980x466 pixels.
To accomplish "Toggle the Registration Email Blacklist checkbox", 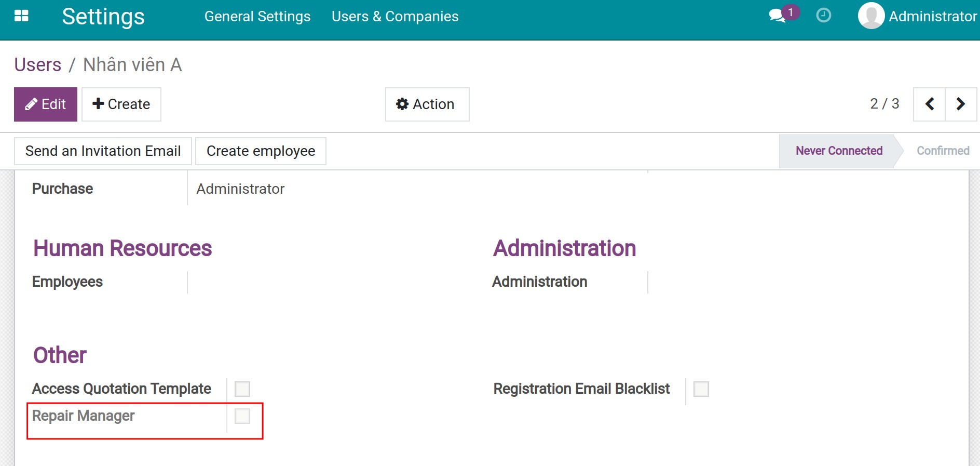I will point(701,389).
